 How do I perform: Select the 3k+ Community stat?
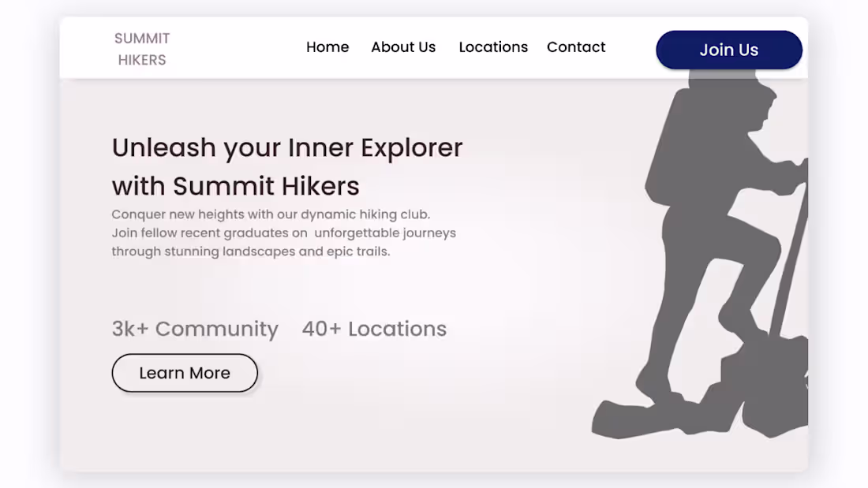(x=196, y=329)
